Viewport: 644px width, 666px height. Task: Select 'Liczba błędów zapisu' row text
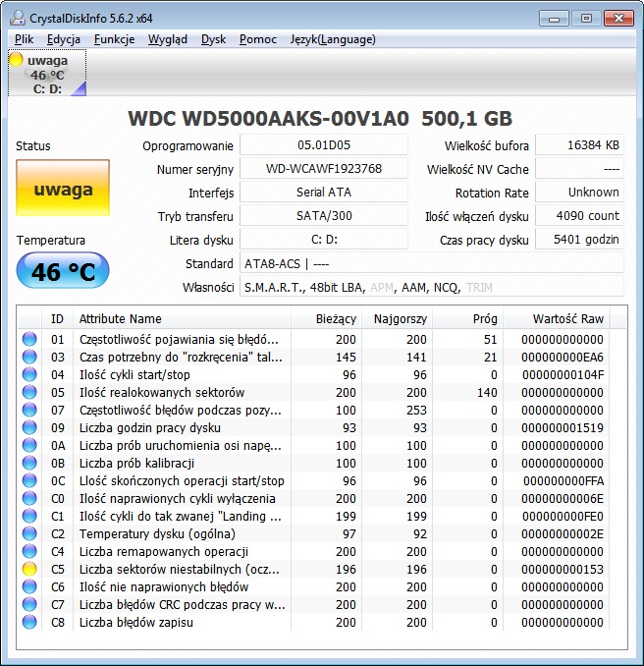136,622
